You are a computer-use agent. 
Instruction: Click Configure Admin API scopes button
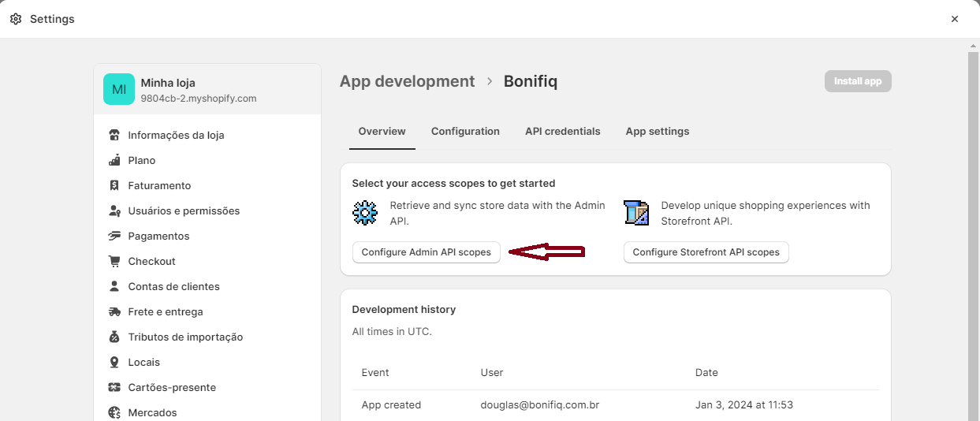pos(427,252)
